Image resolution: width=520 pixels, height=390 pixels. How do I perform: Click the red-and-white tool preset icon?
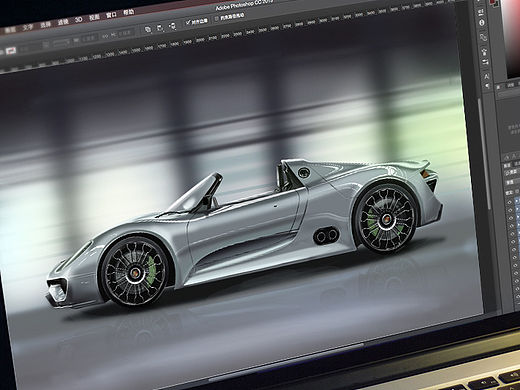pyautogui.click(x=11, y=50)
